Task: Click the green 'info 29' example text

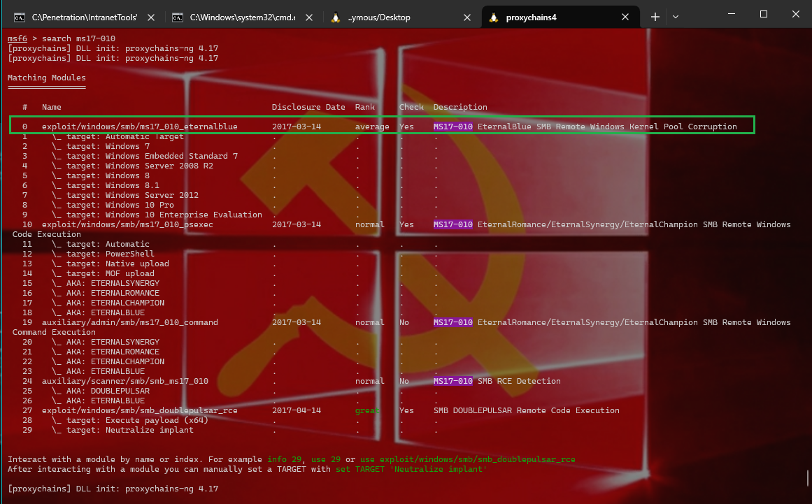Action: pyautogui.click(x=284, y=459)
